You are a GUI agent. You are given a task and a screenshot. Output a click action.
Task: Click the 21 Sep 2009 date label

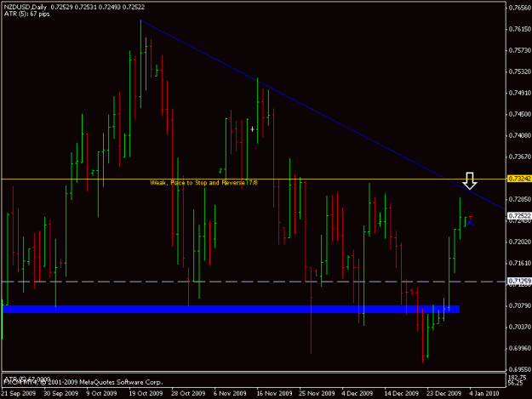click(x=19, y=393)
